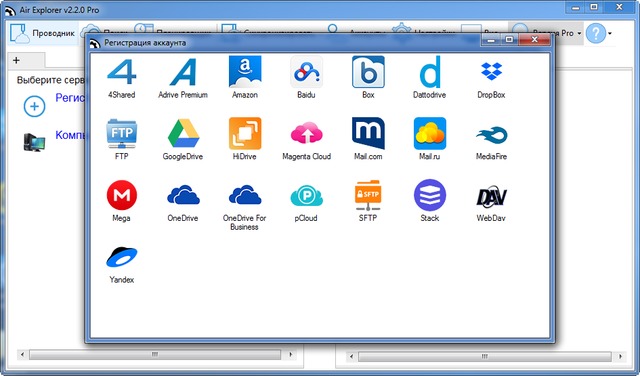
Task: Click right pane scrollbar right arrow
Action: click(620, 356)
